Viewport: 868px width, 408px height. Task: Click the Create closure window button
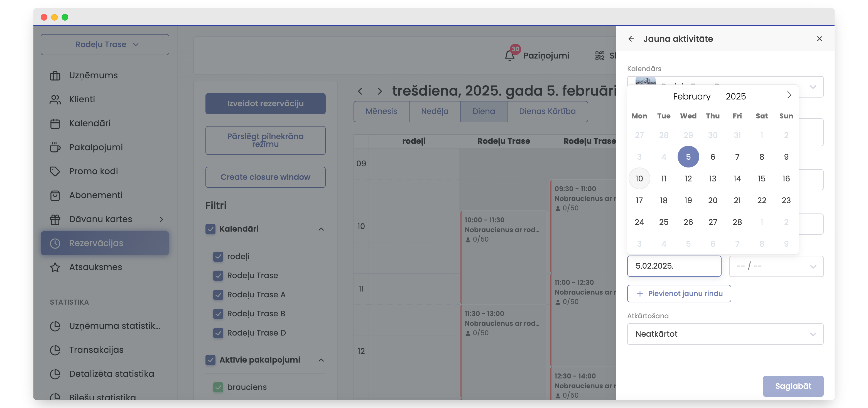click(265, 177)
